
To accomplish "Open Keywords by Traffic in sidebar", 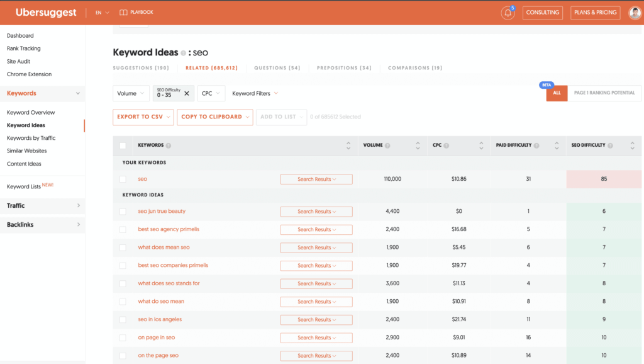I will pos(31,138).
